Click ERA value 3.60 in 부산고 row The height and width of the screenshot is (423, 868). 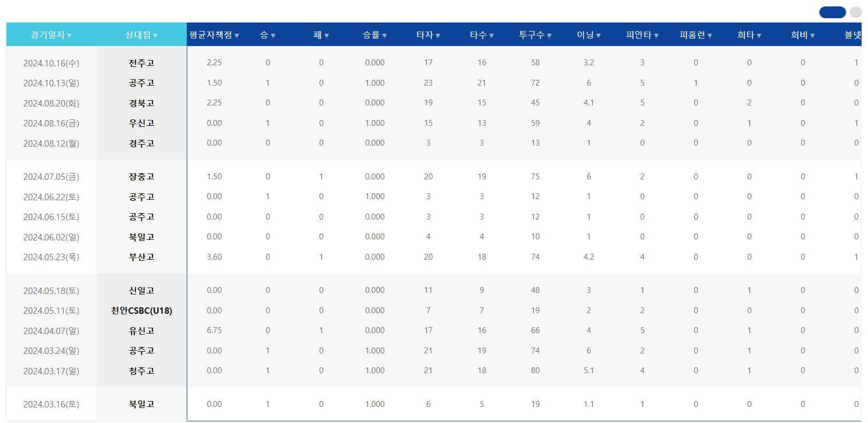214,257
